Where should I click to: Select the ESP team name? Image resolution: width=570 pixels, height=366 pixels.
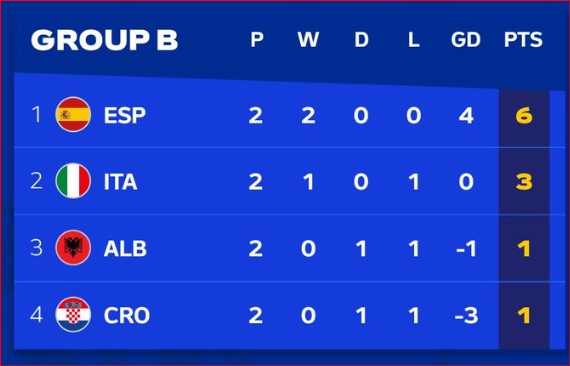click(x=125, y=115)
